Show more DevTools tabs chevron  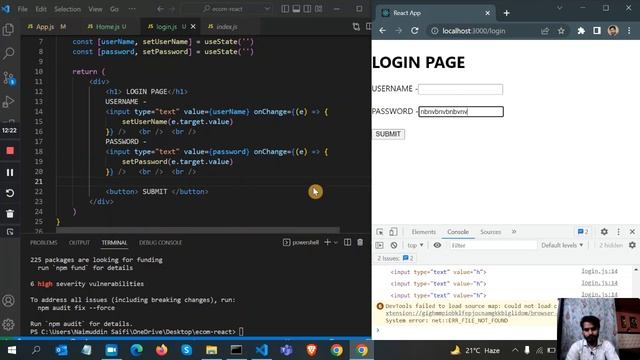[514, 232]
